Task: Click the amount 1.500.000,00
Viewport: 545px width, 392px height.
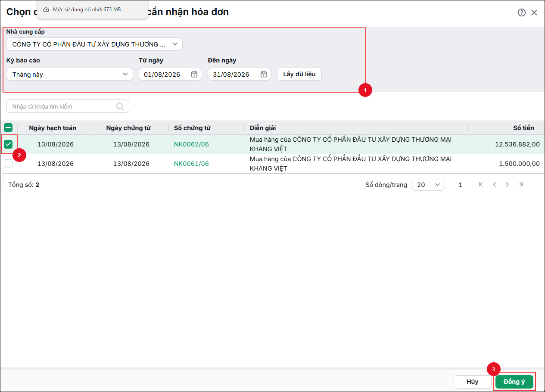Action: (519, 164)
